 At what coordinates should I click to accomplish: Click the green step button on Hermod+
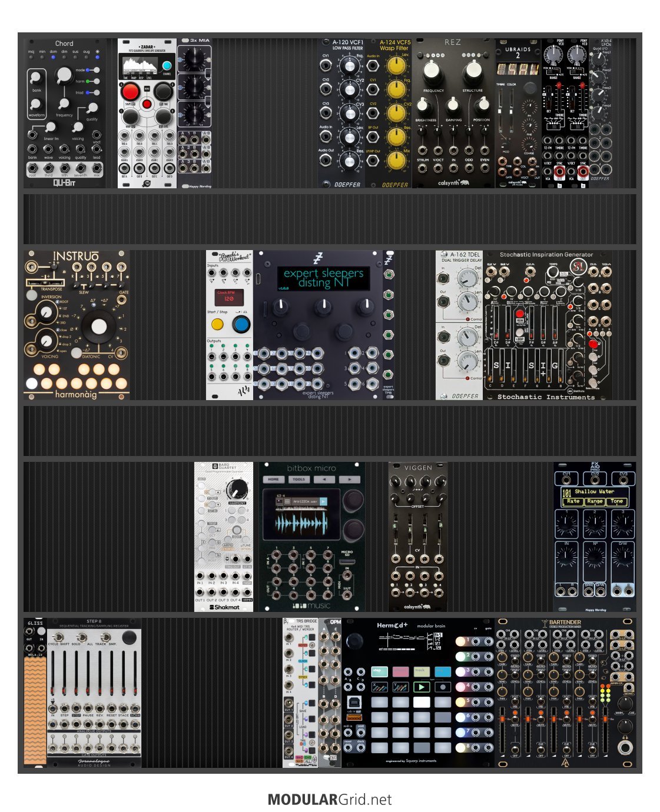coord(379,671)
